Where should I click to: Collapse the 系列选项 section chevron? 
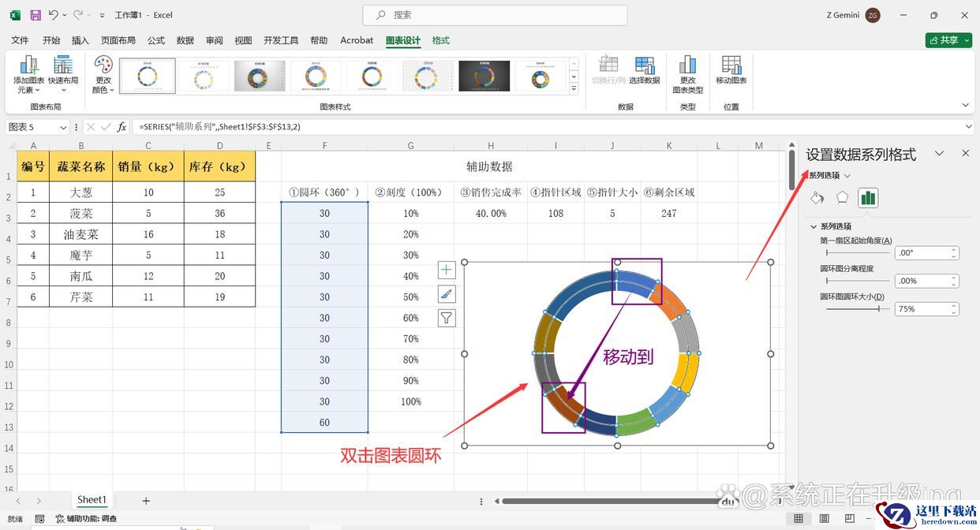click(x=814, y=226)
